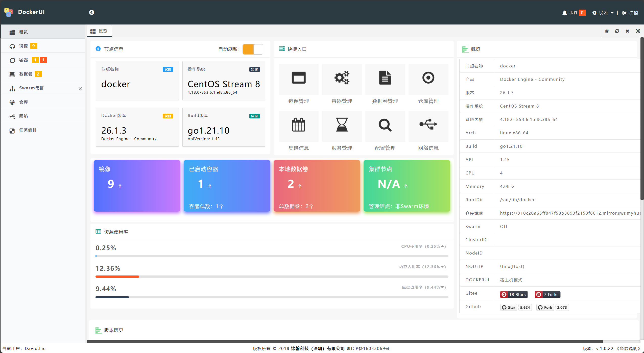Open the 仓库管理 registry shortcut icon
Viewport: 644px width, 353px height.
pos(428,78)
